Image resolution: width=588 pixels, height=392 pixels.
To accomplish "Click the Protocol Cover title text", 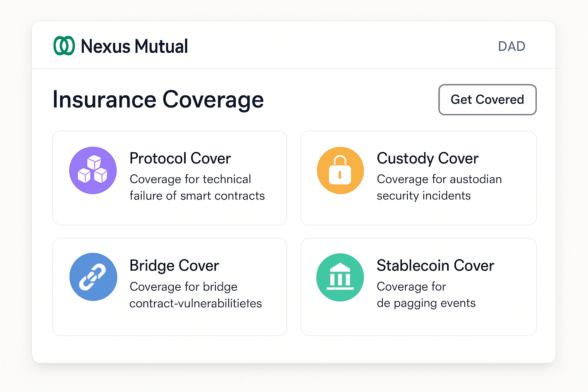I will [x=180, y=158].
